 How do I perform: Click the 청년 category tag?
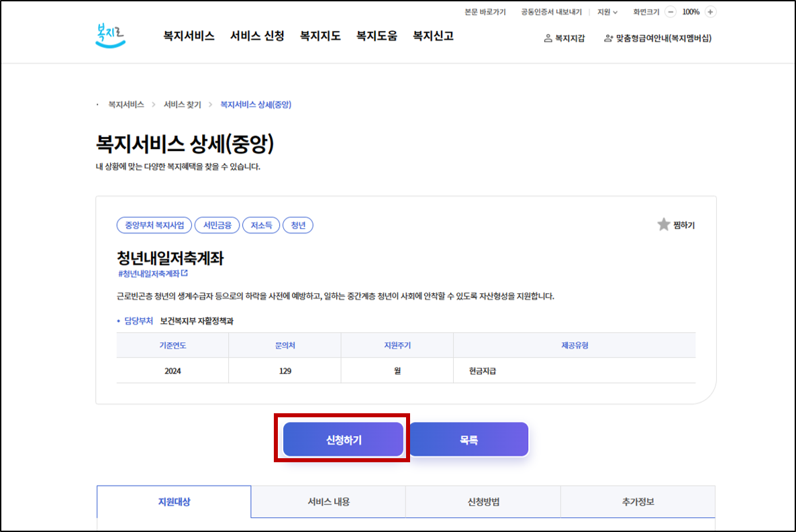click(298, 225)
